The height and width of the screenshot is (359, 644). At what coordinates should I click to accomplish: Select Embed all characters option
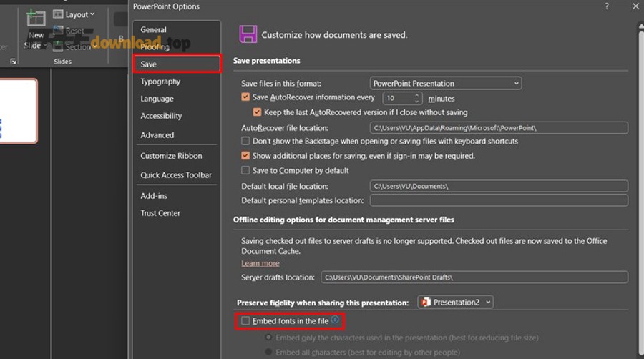coord(268,352)
